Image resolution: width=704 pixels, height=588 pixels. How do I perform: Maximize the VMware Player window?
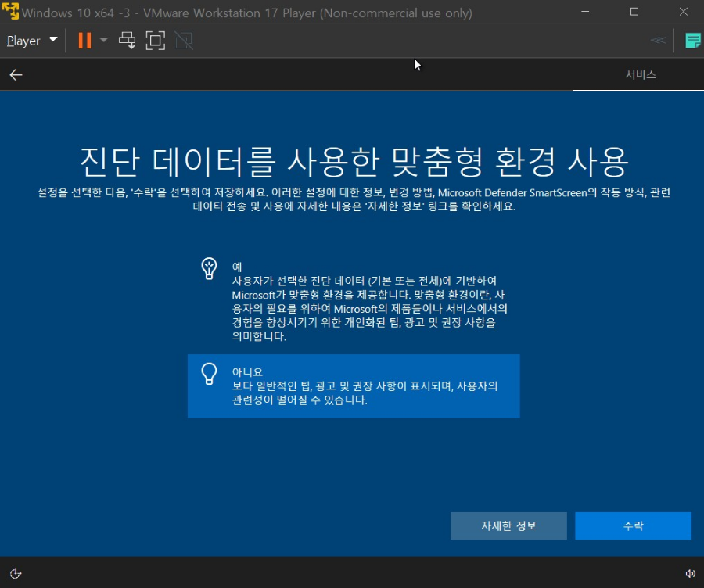tap(634, 12)
